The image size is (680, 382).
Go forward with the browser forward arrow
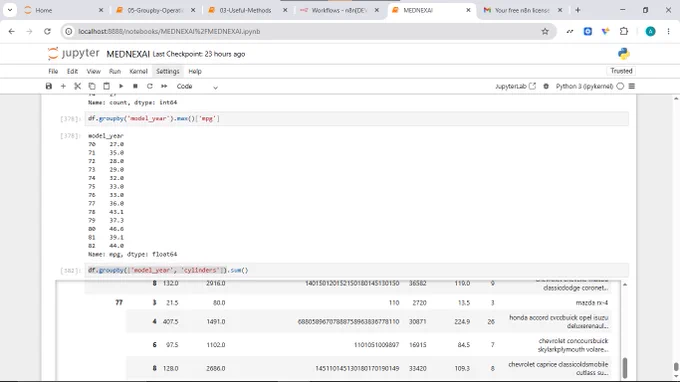29,31
